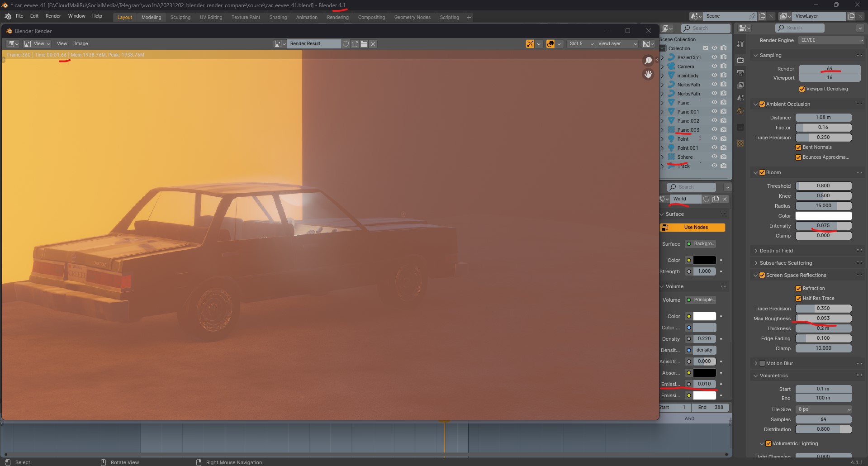The height and width of the screenshot is (466, 868).
Task: Disable the Ambient Occlusion checkbox
Action: coord(762,104)
